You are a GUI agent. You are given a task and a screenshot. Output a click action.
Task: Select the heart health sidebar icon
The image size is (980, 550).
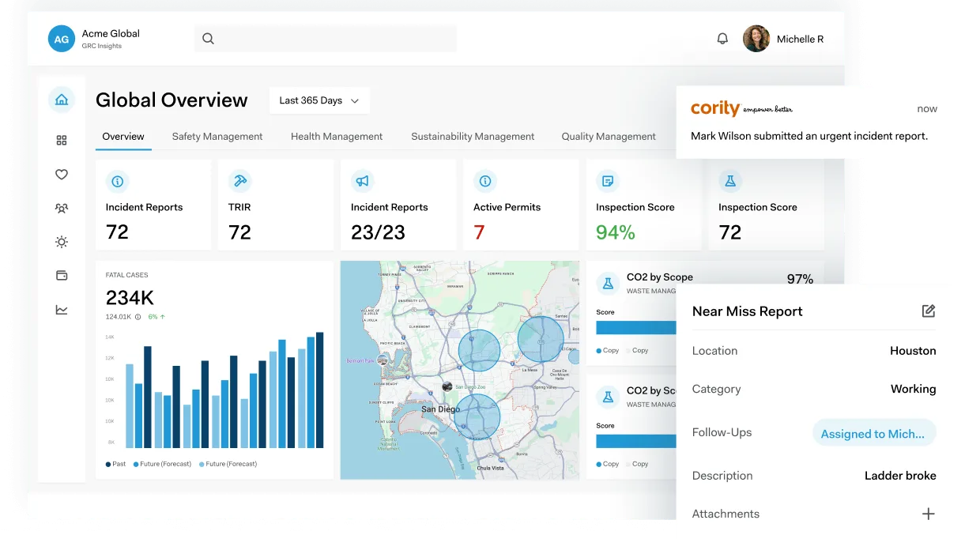62,175
